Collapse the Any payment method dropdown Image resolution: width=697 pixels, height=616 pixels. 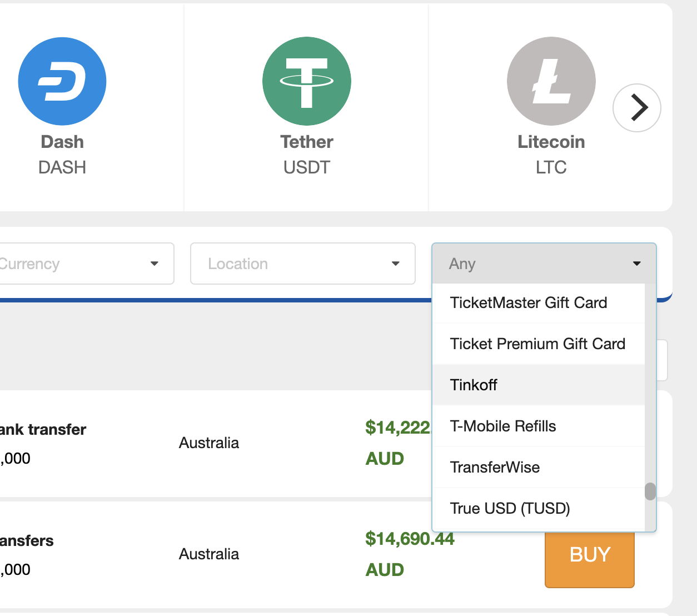pos(544,264)
